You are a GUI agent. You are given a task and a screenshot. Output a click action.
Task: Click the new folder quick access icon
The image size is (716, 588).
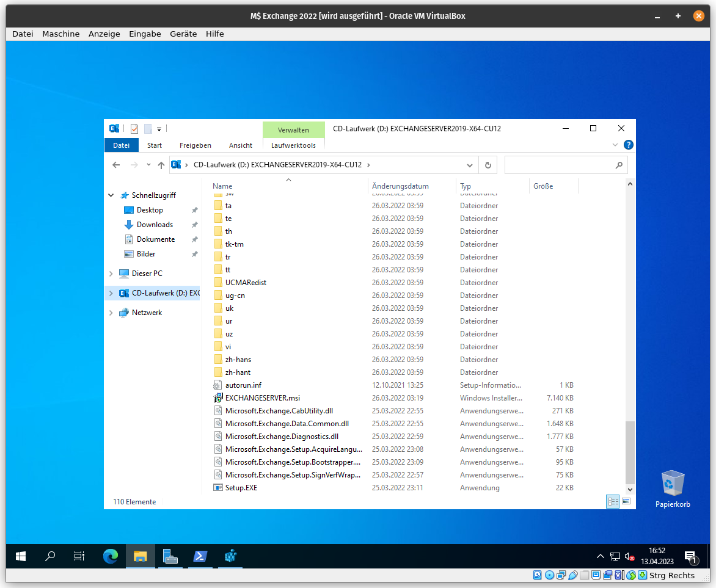coord(148,129)
